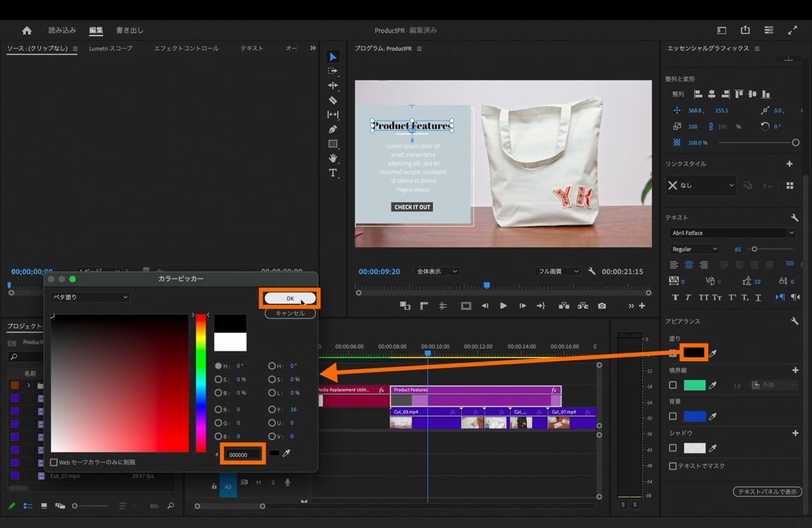The image size is (812, 528).
Task: Select the HSL Lightness radio button
Action: tap(272, 392)
